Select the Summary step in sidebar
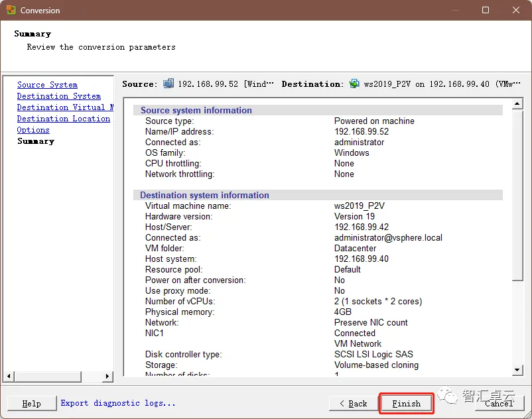This screenshot has width=532, height=419. tap(36, 141)
